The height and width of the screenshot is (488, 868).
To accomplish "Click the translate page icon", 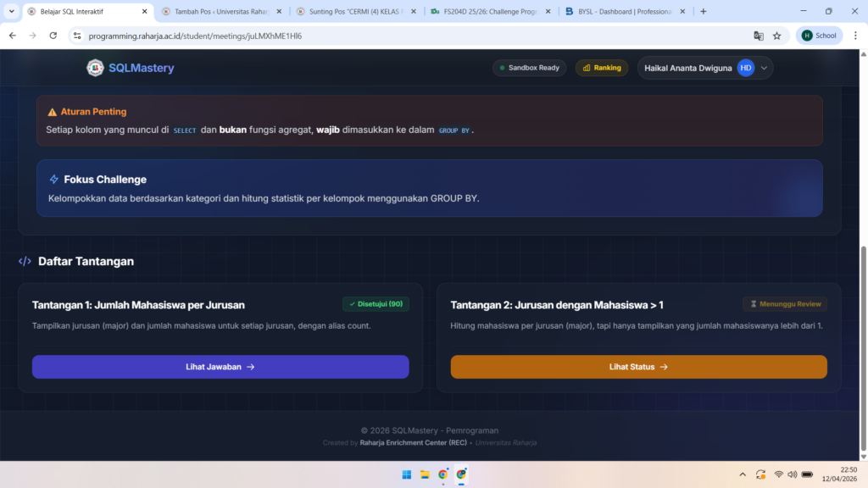I will pos(759,36).
